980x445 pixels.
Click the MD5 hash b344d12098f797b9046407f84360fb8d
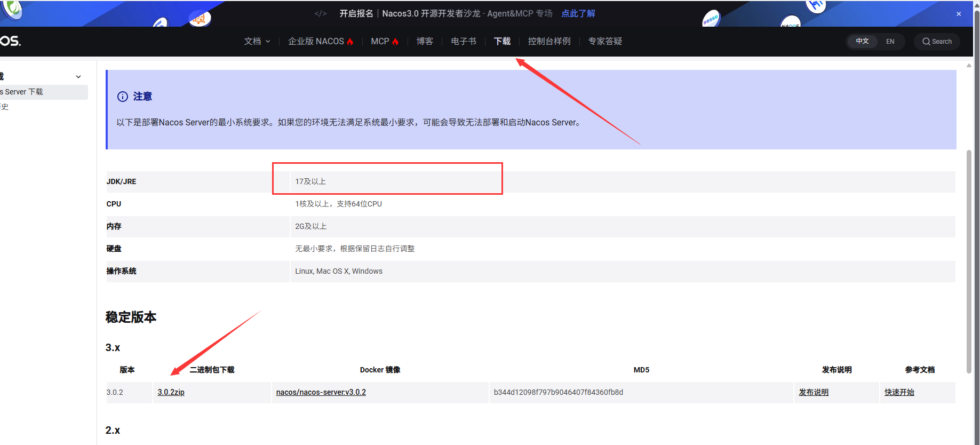point(559,392)
